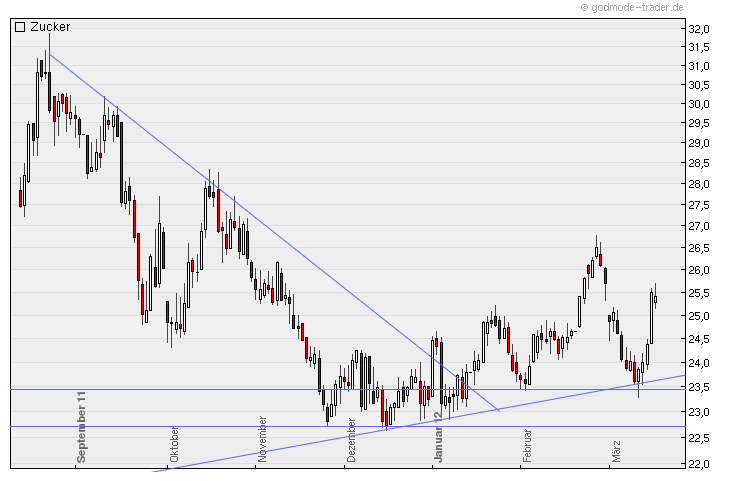Click the 22,0 price axis value

tap(699, 464)
